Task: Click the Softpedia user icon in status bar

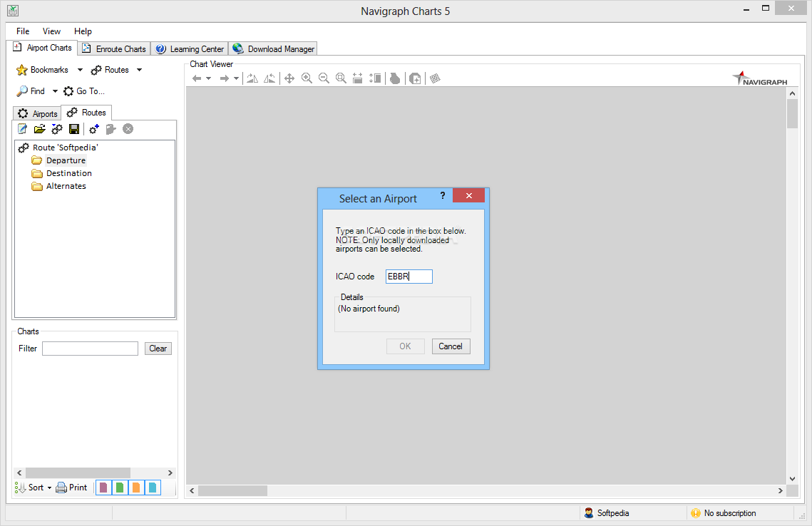Action: tap(588, 513)
